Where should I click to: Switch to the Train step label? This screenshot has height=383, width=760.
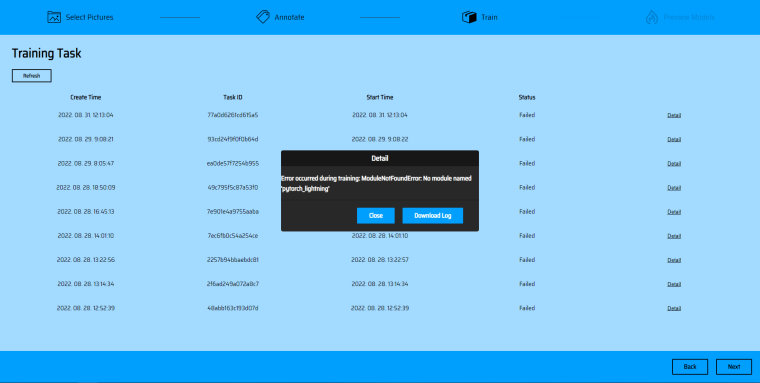(x=489, y=17)
